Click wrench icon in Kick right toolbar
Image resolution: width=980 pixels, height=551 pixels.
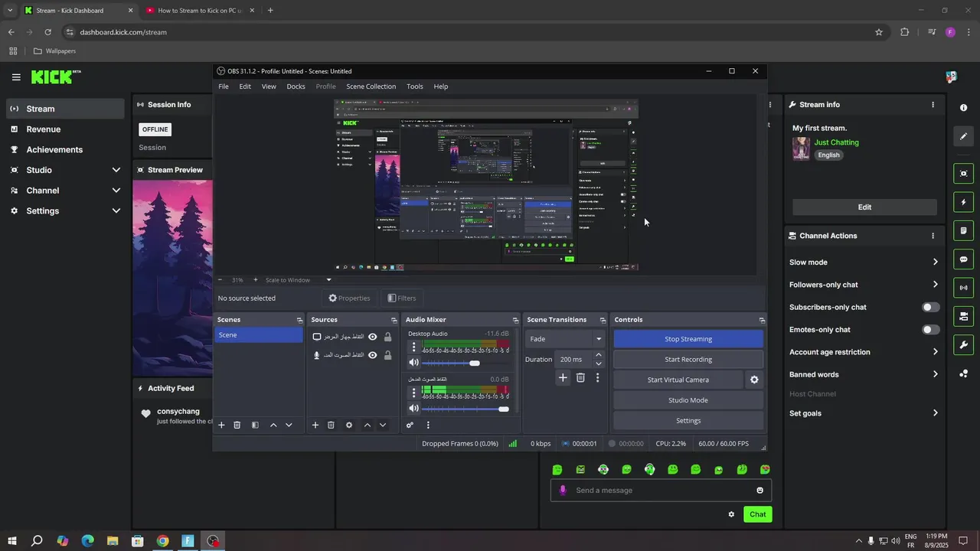click(963, 344)
